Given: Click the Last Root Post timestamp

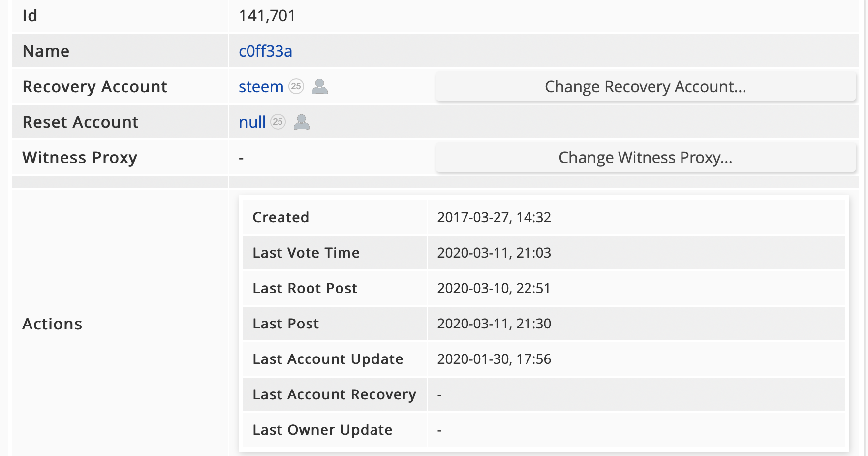Looking at the screenshot, I should [x=494, y=288].
